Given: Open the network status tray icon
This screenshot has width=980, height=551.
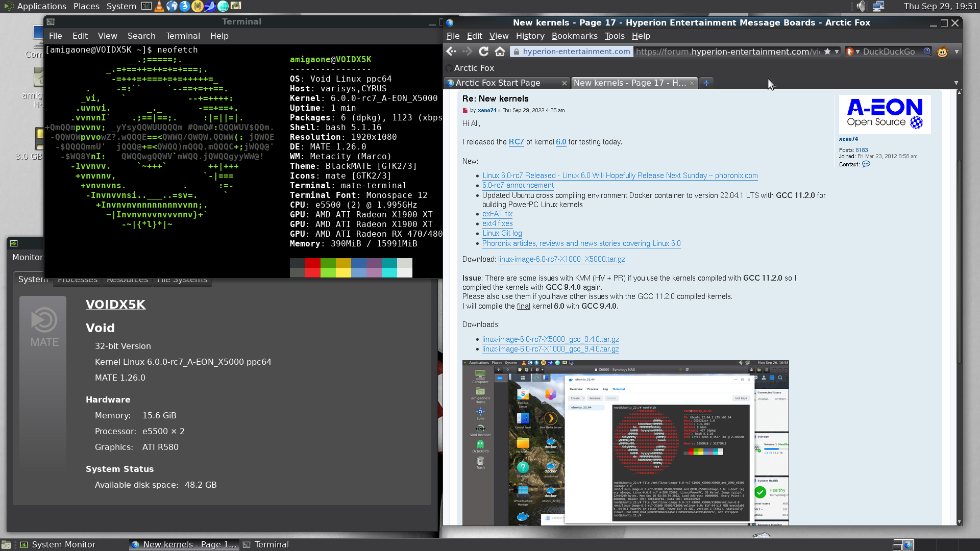Looking at the screenshot, I should click(x=878, y=6).
